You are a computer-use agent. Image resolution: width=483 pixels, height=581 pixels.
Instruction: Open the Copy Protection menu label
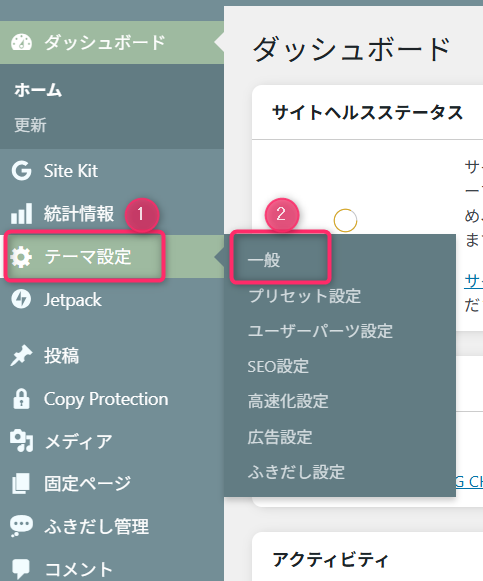(x=106, y=399)
